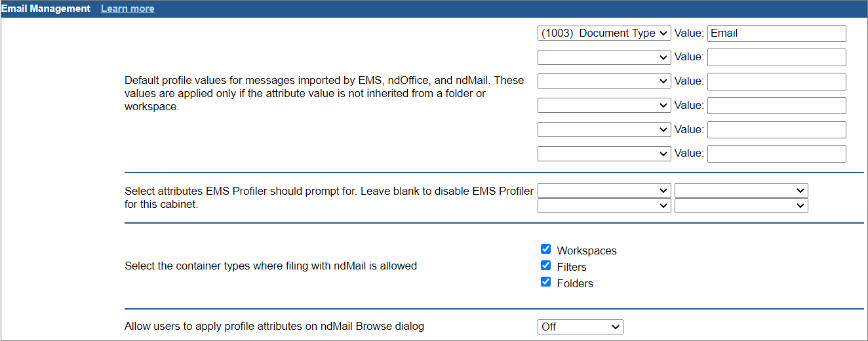Viewport: 868px width, 341px height.
Task: Click the Value field containing Email
Action: point(776,33)
